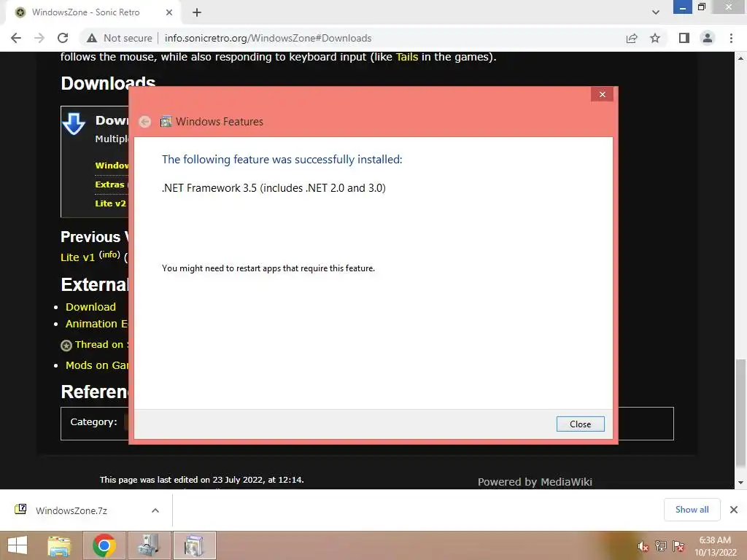The height and width of the screenshot is (560, 747).
Task: Click the (info) link beside Lite v1
Action: tap(109, 254)
